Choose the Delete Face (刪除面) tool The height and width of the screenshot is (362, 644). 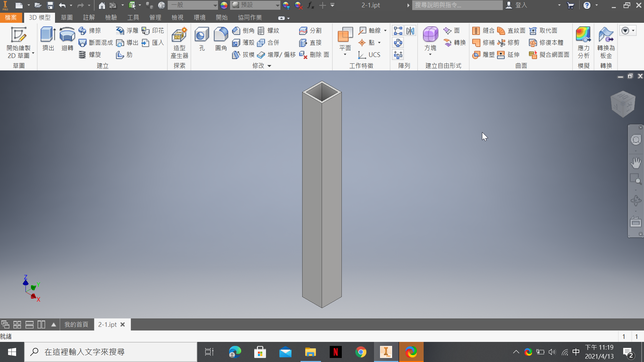pyautogui.click(x=314, y=55)
